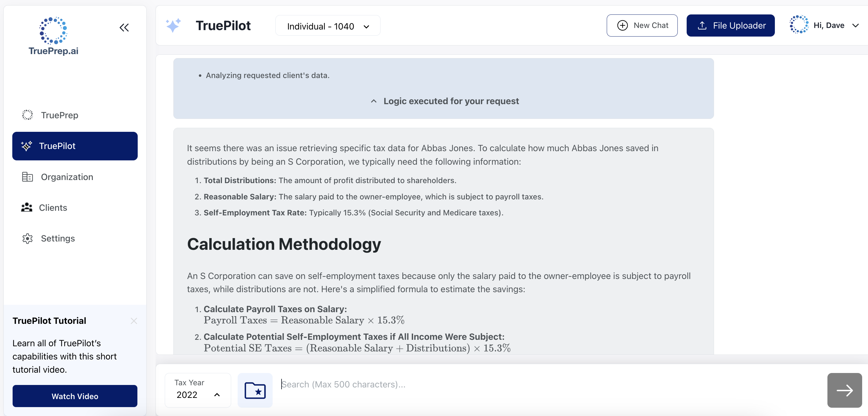868x416 pixels.
Task: Click 'Hi, Dave' greeting text
Action: pyautogui.click(x=829, y=25)
